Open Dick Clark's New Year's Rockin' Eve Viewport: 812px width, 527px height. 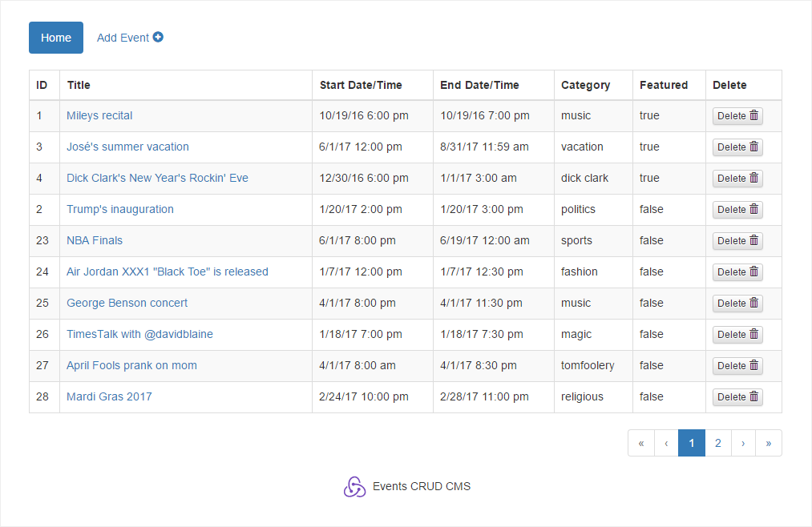(x=157, y=178)
